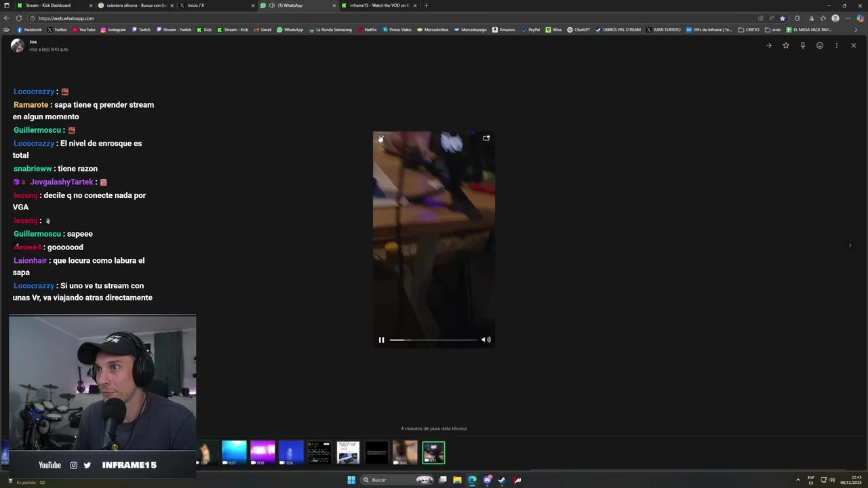The image size is (868, 488).
Task: Open the La Ronda Simracing bookmark
Action: pos(330,30)
